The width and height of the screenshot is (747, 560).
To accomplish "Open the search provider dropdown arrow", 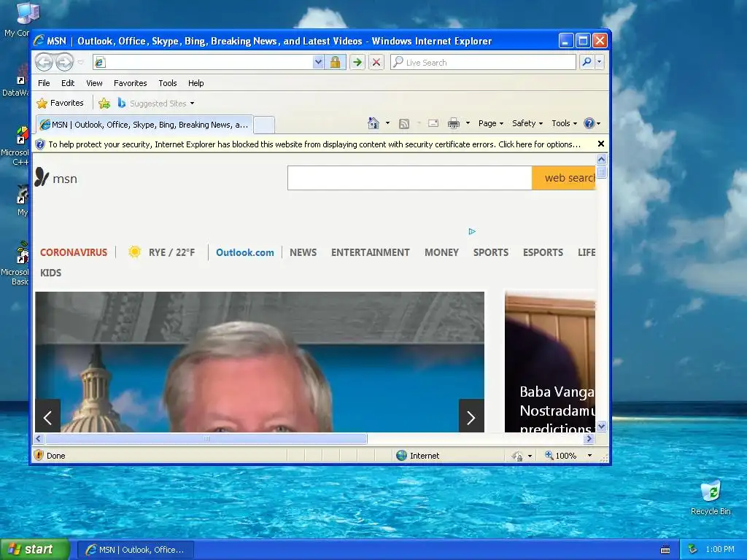I will tap(600, 62).
